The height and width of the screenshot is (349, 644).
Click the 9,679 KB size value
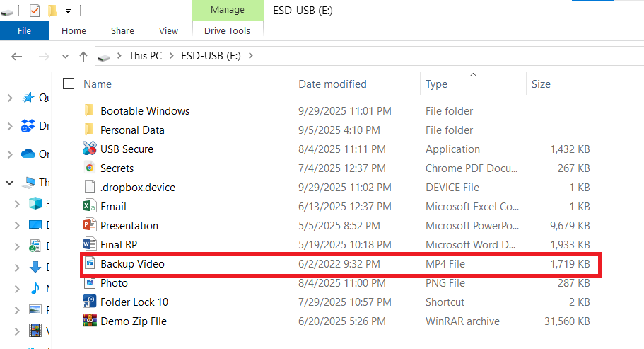[570, 226]
